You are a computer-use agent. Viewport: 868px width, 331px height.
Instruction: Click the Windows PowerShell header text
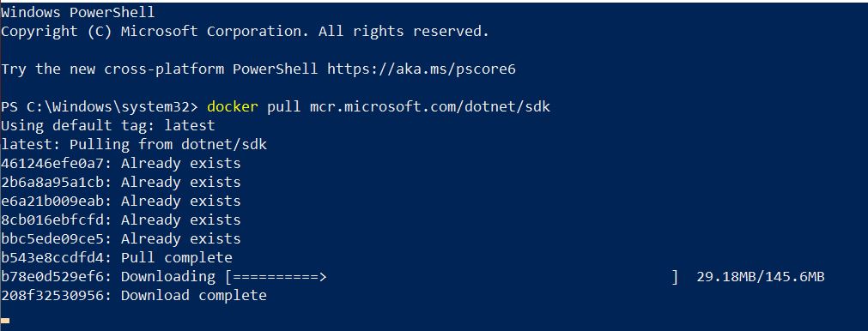click(78, 12)
